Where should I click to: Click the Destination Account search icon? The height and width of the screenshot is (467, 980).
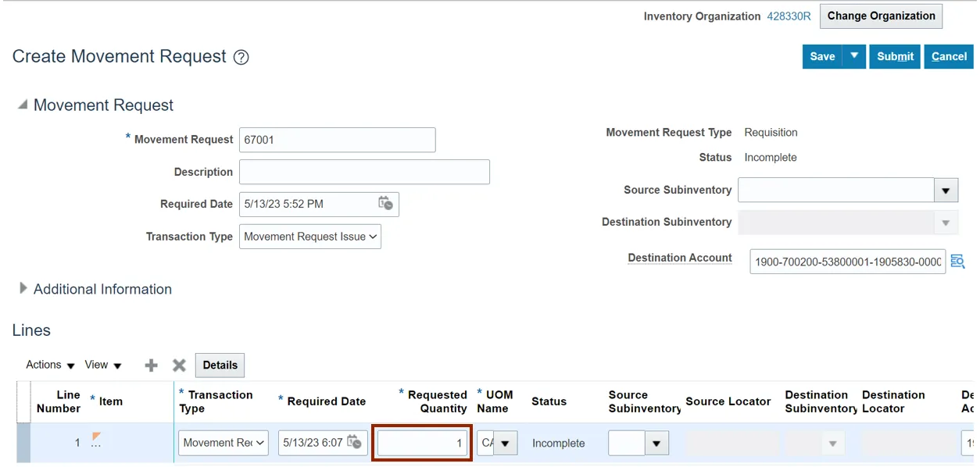point(957,262)
